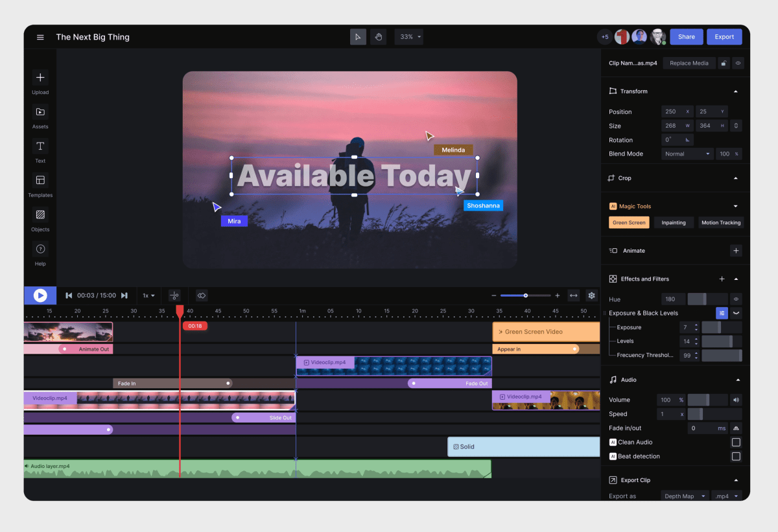
Task: Open the Upload panel
Action: pos(40,78)
